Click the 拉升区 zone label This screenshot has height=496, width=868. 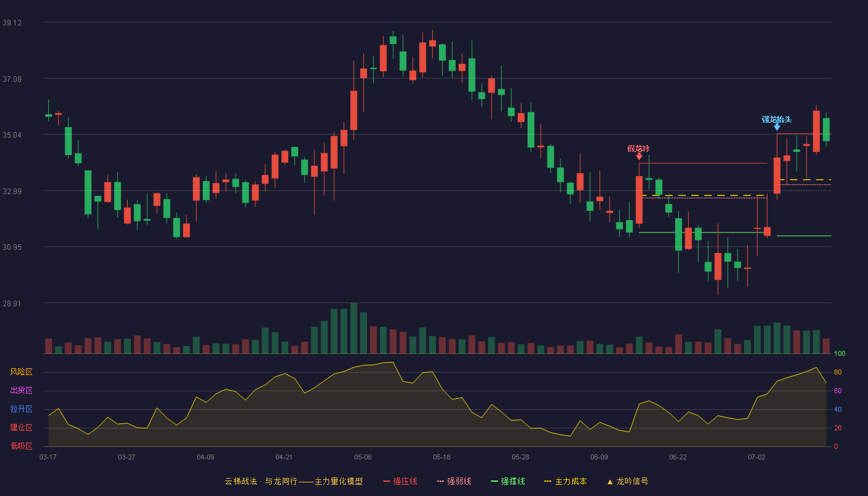tap(21, 409)
